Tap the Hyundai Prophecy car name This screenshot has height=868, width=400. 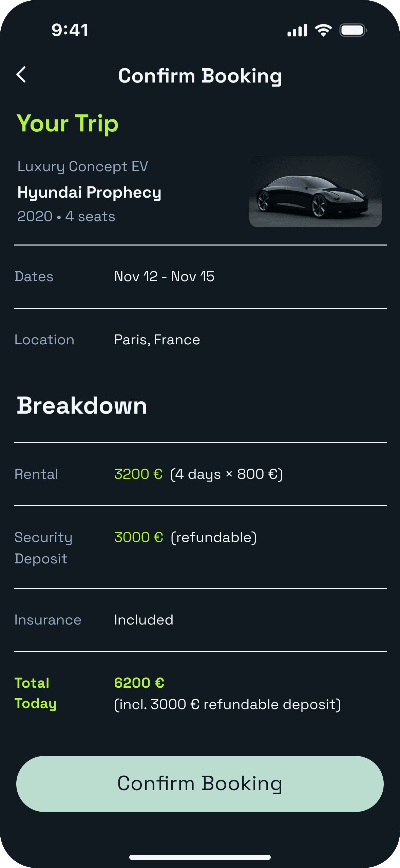pyautogui.click(x=89, y=192)
